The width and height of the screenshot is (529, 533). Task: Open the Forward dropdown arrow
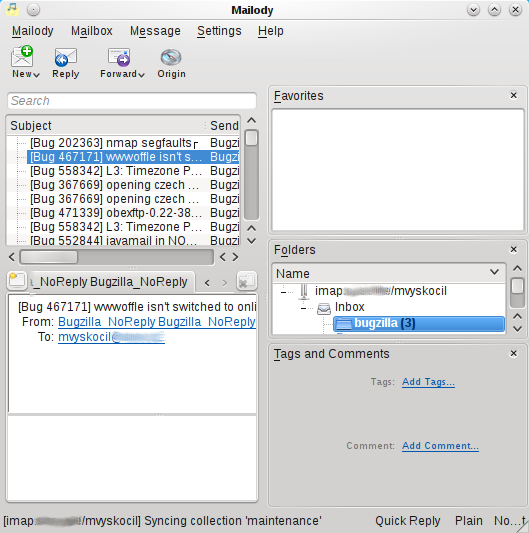click(141, 75)
